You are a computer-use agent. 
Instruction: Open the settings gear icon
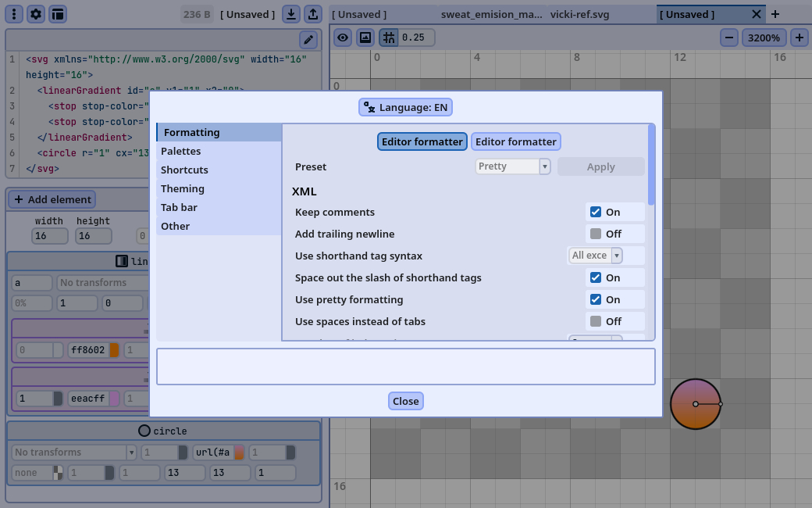click(36, 14)
